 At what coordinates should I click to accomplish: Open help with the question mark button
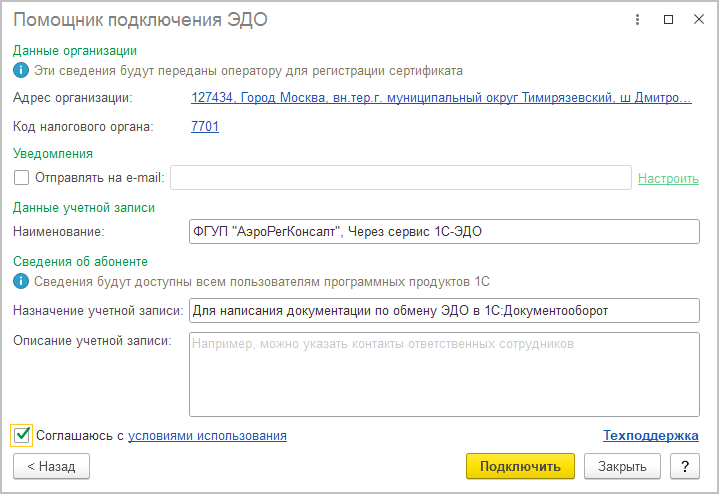(x=684, y=466)
